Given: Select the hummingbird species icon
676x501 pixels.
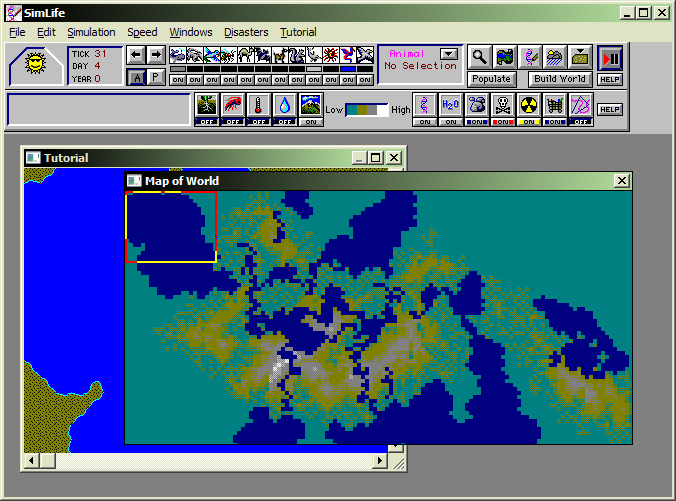Looking at the screenshot, I should (x=212, y=55).
